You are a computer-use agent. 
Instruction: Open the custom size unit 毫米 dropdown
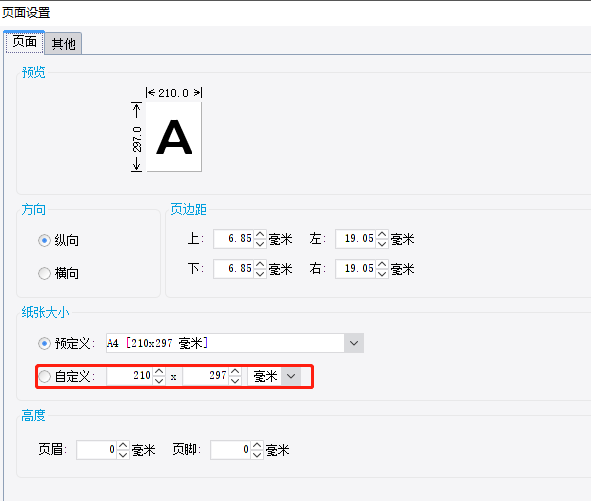291,376
